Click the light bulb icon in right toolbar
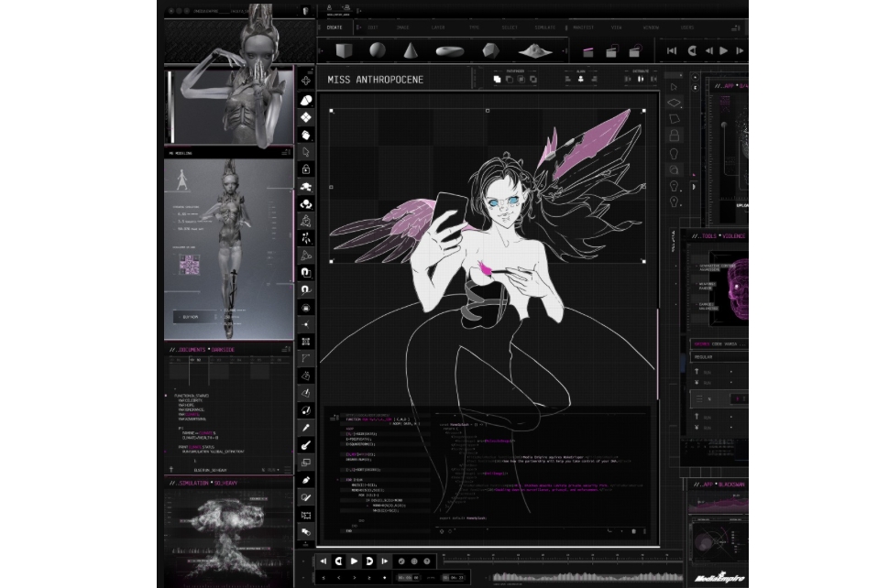 675,154
